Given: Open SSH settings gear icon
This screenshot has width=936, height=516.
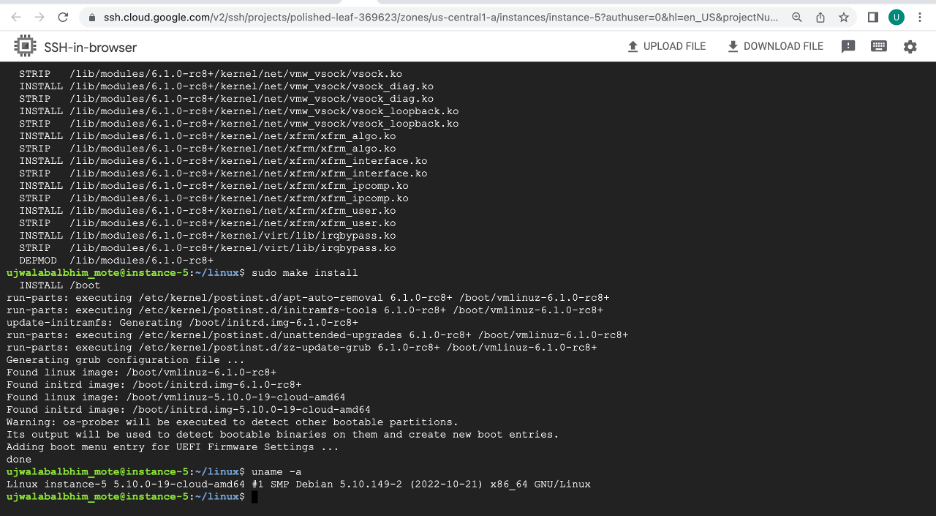Looking at the screenshot, I should [910, 47].
